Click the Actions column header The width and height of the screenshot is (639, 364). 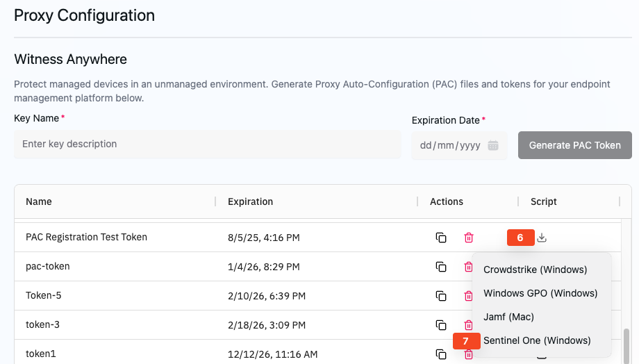pos(447,201)
